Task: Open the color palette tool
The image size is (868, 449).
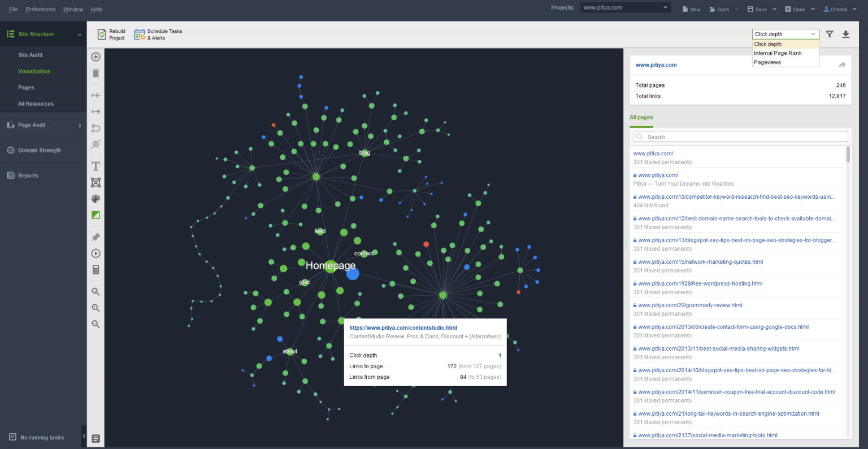Action: 96,199
